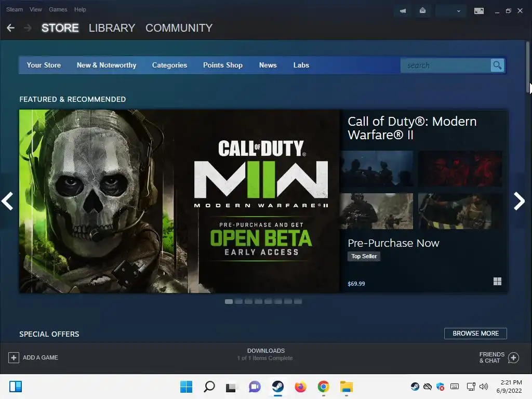Click the $69.99 price
This screenshot has height=399, width=532.
[x=356, y=284]
